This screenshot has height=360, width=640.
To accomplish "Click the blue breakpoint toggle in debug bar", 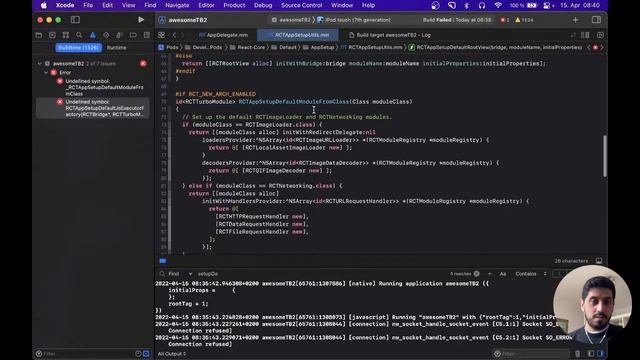I will tap(163, 261).
